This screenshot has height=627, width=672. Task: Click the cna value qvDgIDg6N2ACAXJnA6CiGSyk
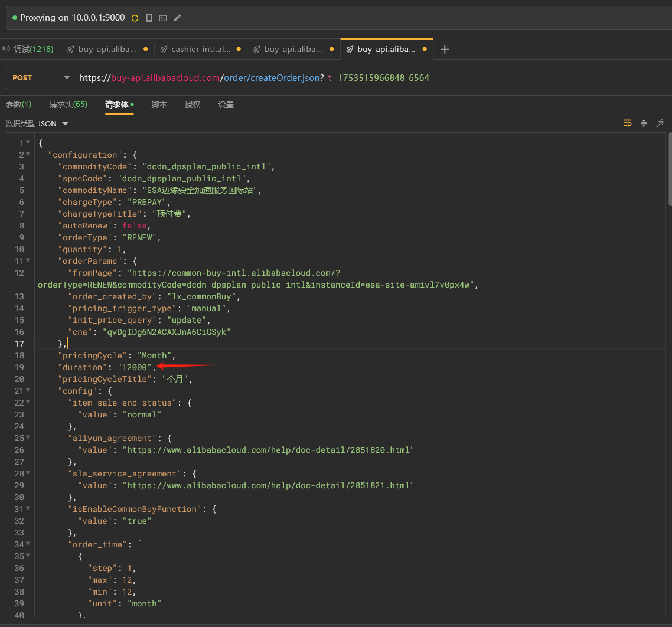[167, 332]
